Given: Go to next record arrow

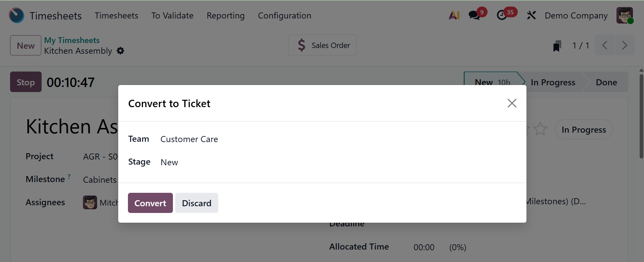Looking at the screenshot, I should [625, 45].
